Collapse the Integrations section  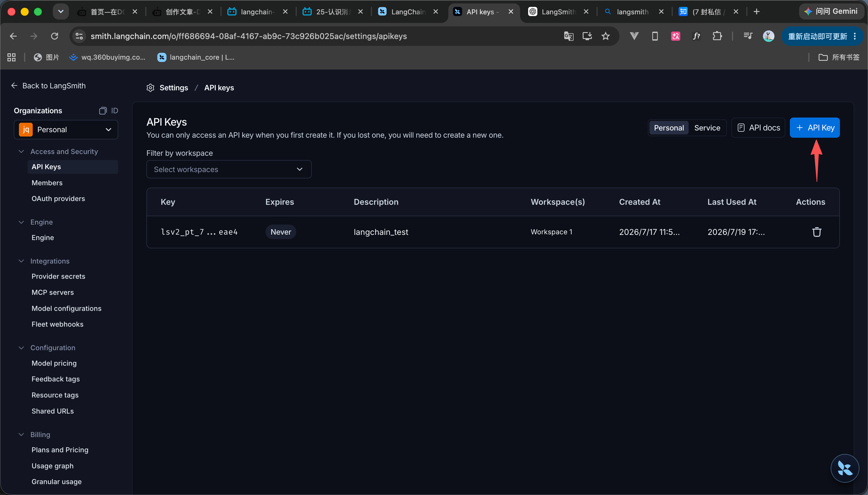tap(21, 261)
